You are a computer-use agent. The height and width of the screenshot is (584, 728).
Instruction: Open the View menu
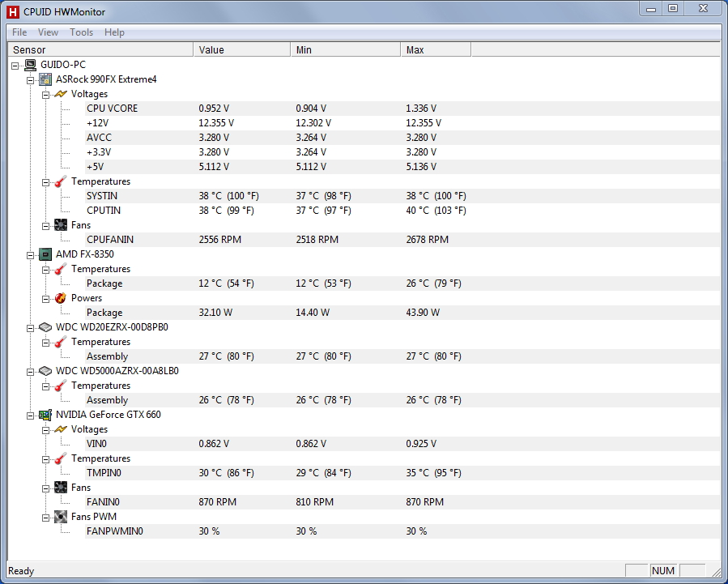click(48, 32)
